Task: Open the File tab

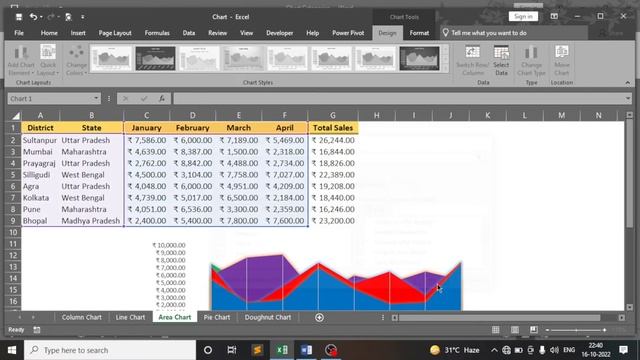Action: [x=19, y=33]
